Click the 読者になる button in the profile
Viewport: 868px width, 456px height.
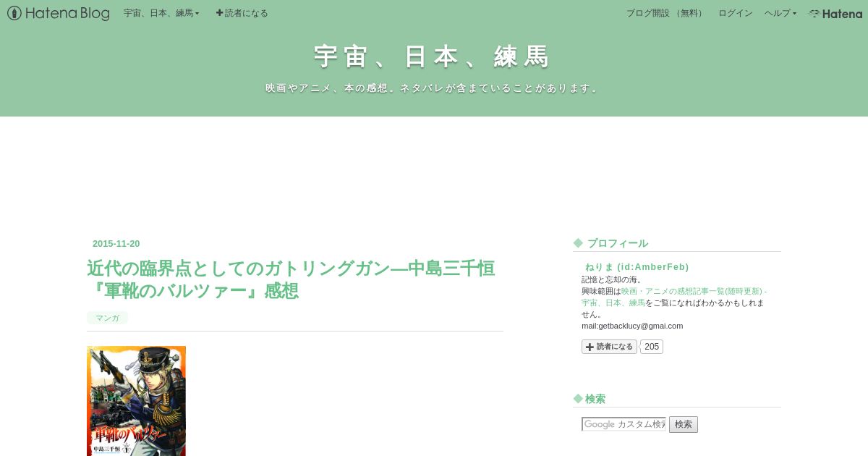[x=609, y=347]
